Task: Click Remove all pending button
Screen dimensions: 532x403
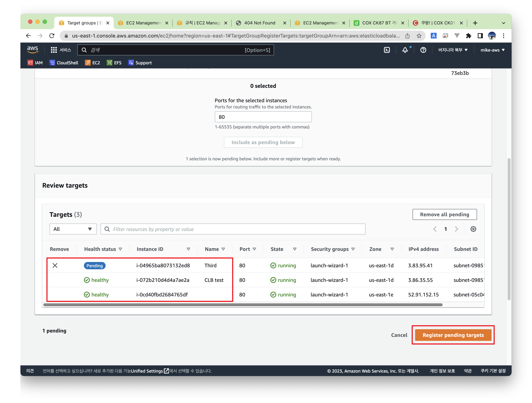Action: pyautogui.click(x=444, y=214)
